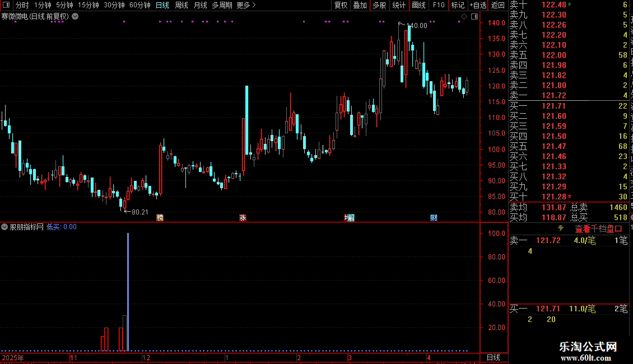Open 多周期 multi-period view
Screen dimensions: 633x364
coord(222,5)
